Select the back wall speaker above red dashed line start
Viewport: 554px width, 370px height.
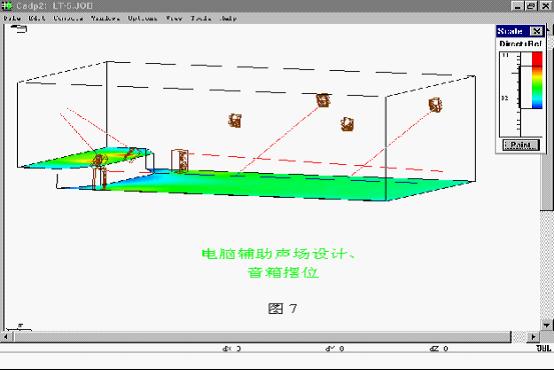(235, 121)
